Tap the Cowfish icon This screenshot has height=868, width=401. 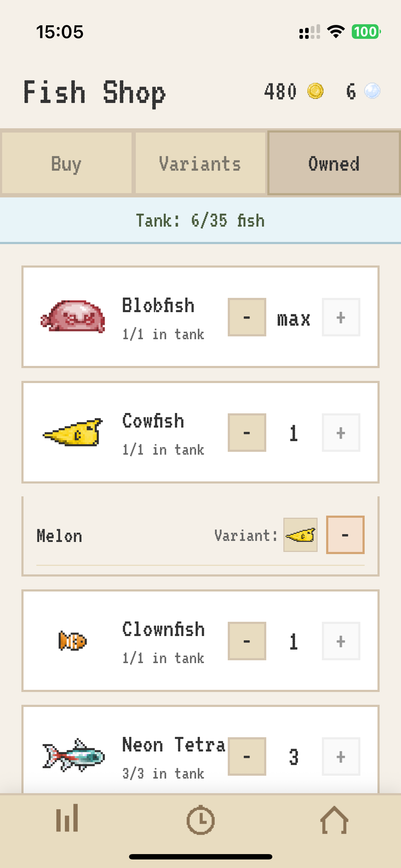pyautogui.click(x=71, y=432)
